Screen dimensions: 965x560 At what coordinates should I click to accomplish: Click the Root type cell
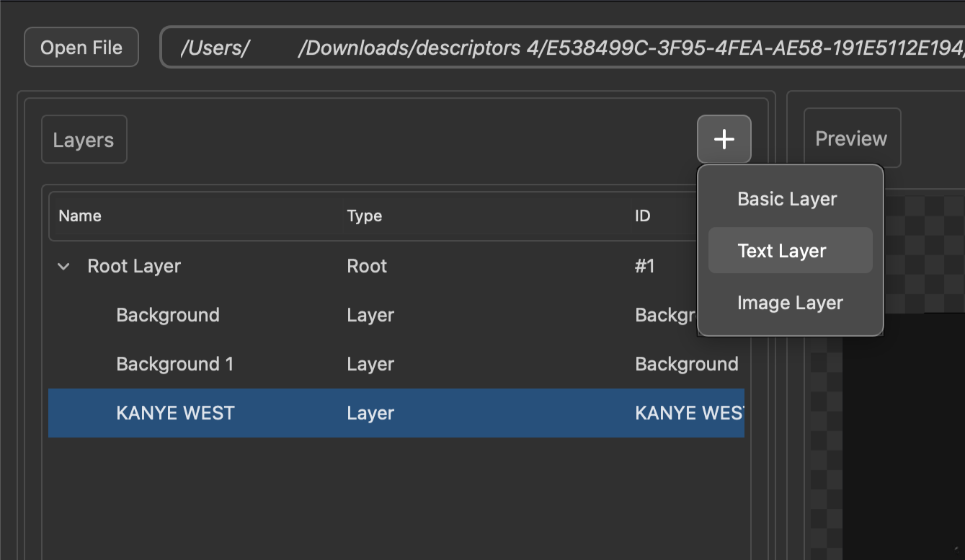[x=368, y=267]
